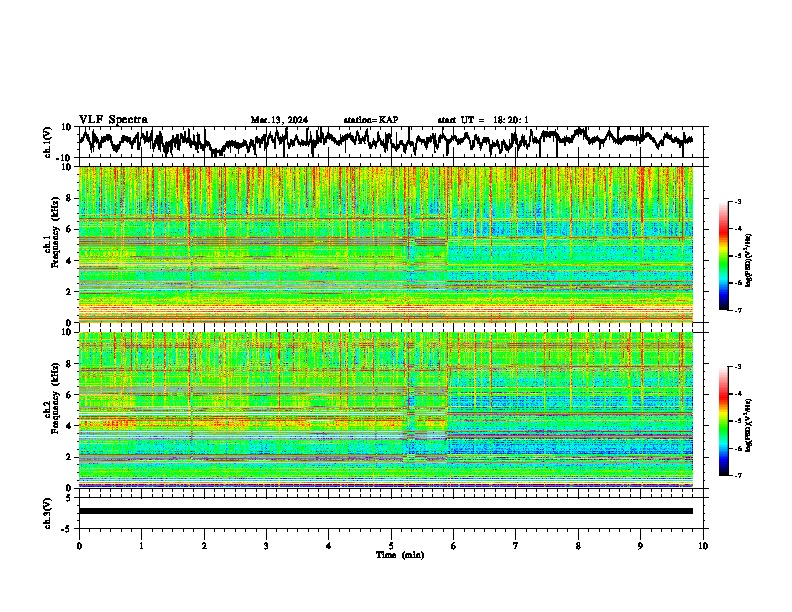Screen dimensions: 792x612
Task: Click the ch.1 spectrogram color scale bar
Action: click(723, 256)
